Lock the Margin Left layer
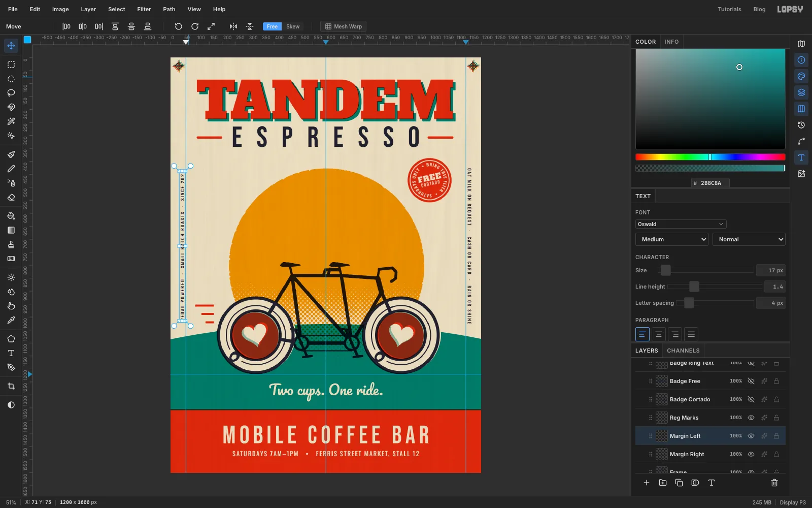 776,436
